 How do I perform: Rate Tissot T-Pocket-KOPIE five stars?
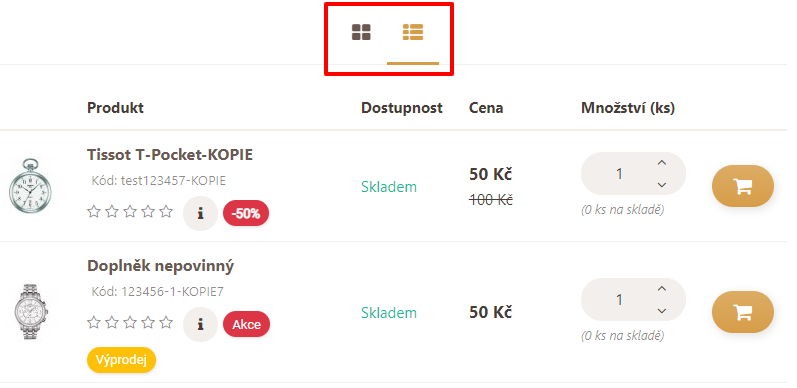166,212
